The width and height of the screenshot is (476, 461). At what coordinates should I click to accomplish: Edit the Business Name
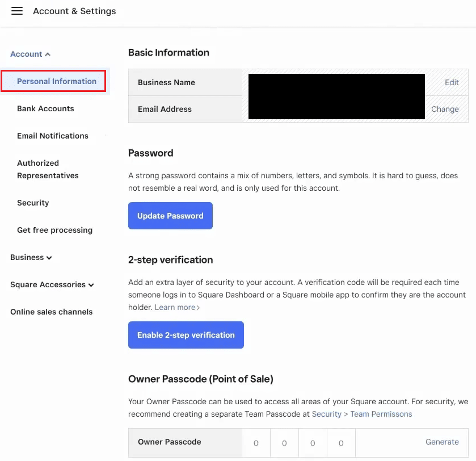(452, 82)
